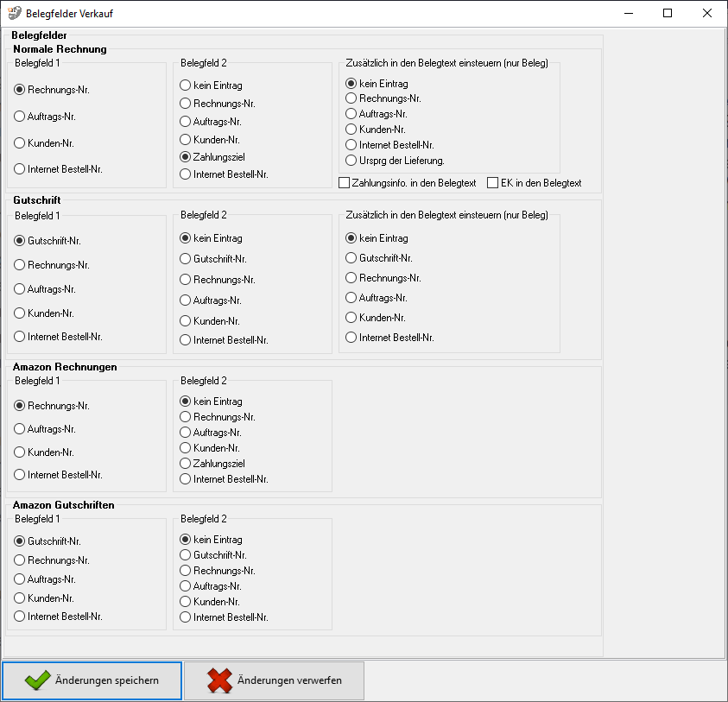Choose Zahlungsziel in Amazon Rechnungen Belegfeld 2
This screenshot has width=728, height=702.
pos(186,464)
